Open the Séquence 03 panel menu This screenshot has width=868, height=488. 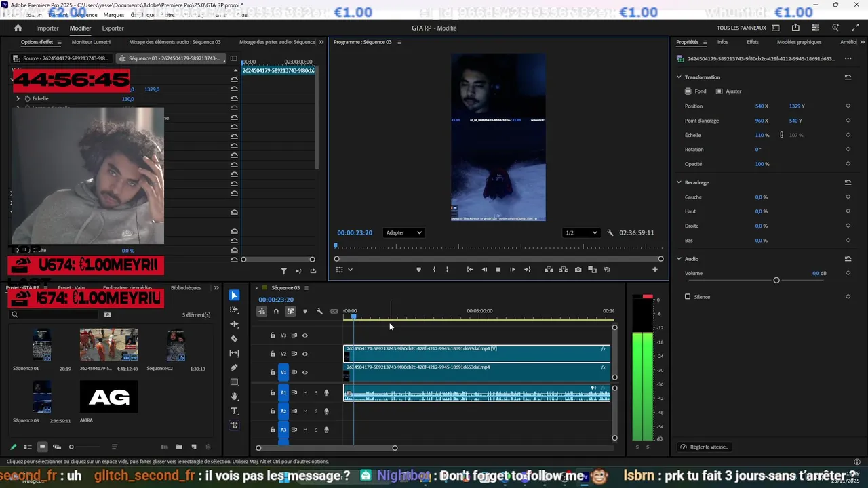(306, 287)
